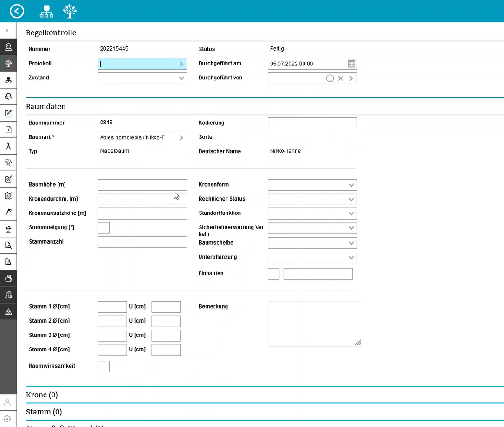
Task: Click the Nadelbaum type value
Action: pyautogui.click(x=115, y=151)
